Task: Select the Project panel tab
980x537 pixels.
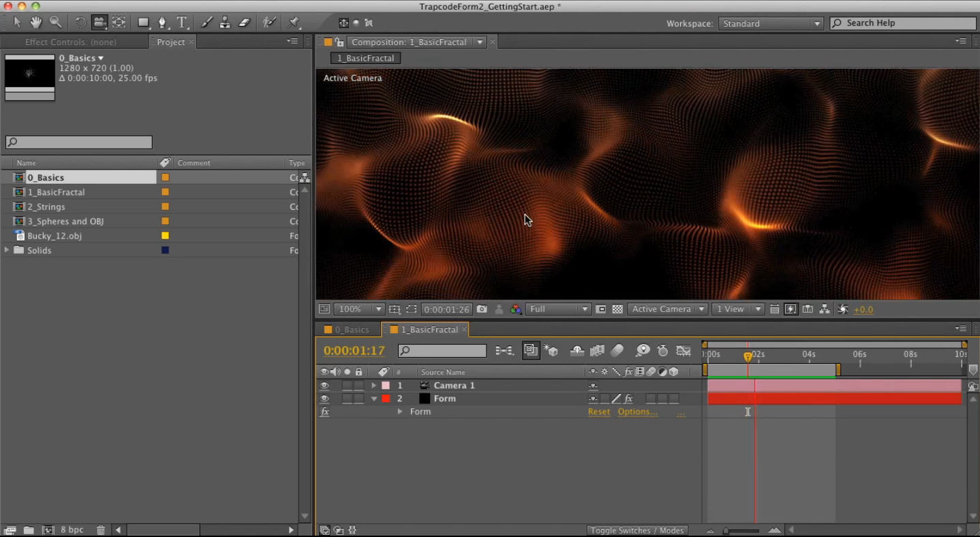Action: [x=170, y=42]
